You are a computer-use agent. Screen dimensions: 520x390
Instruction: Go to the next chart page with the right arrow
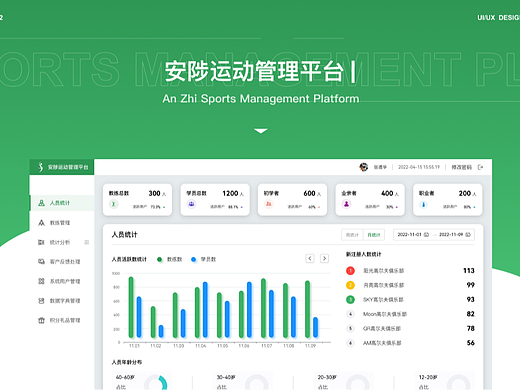[x=324, y=258]
